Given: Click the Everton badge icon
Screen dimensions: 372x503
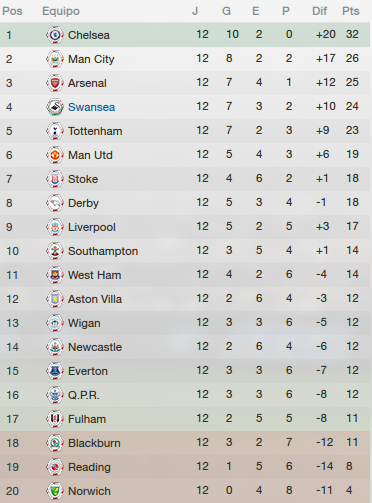Looking at the screenshot, I should pyautogui.click(x=55, y=371).
